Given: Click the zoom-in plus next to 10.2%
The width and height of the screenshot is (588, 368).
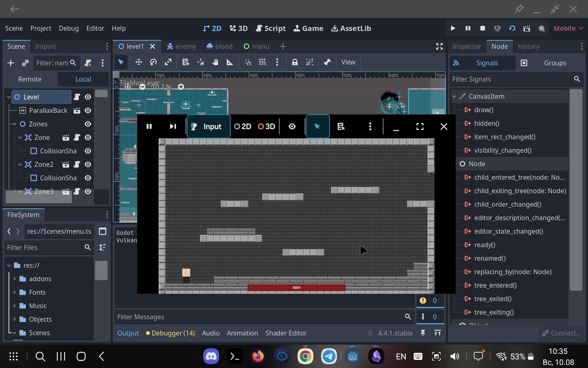Looking at the screenshot, I should point(181,86).
